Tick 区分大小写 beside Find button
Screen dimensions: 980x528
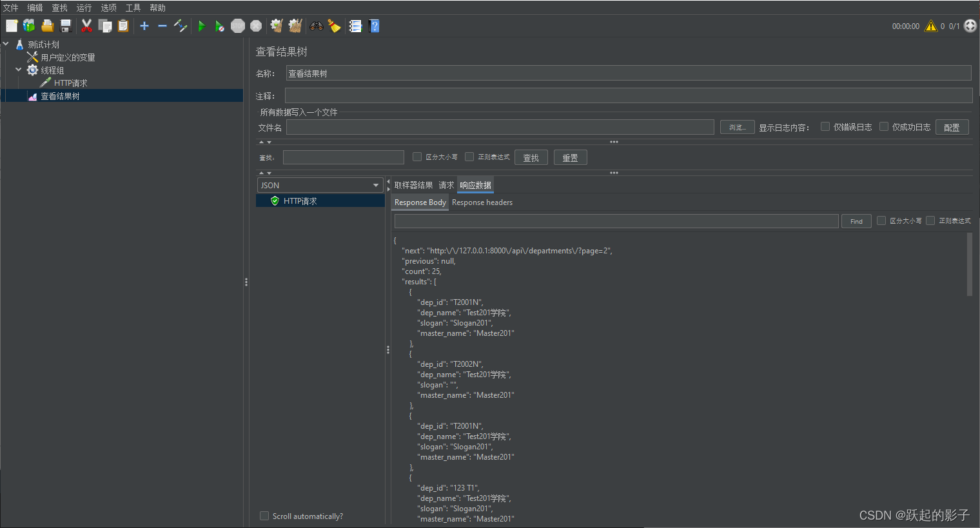881,220
